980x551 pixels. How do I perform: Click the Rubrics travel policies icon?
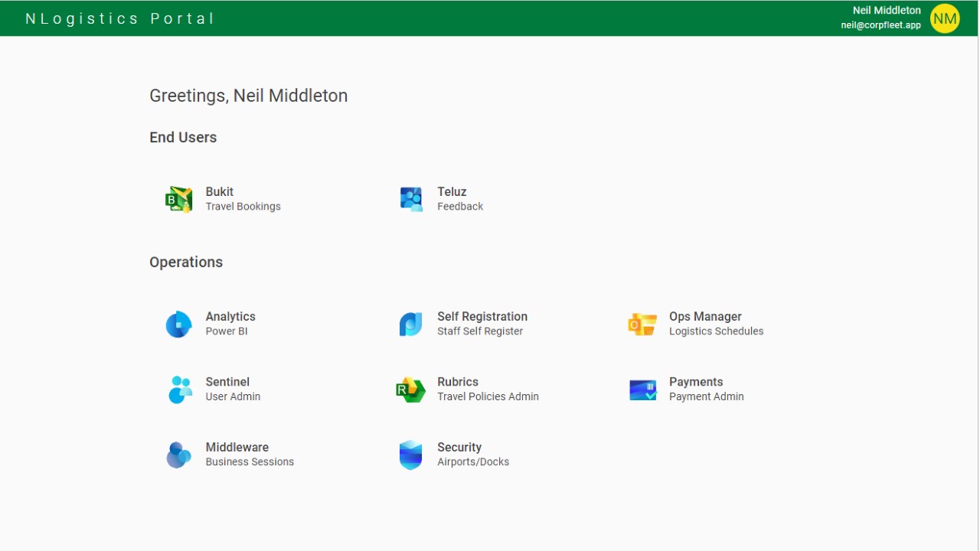tap(411, 389)
